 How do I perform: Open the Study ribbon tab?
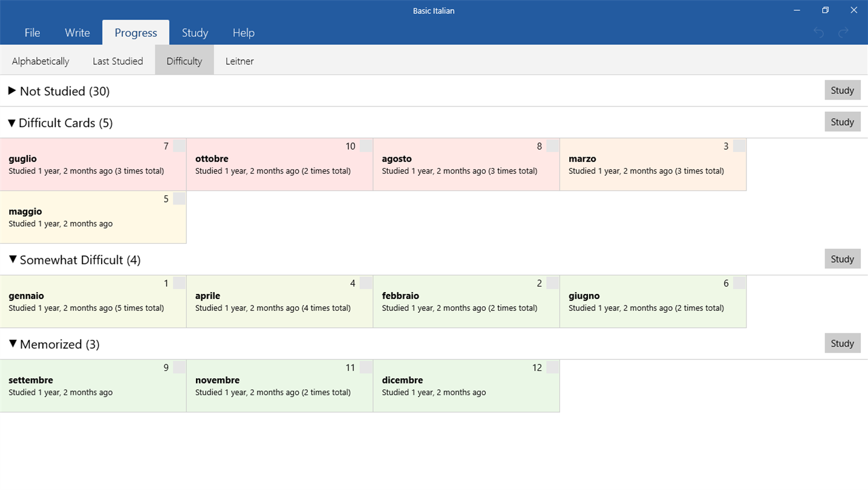click(195, 33)
